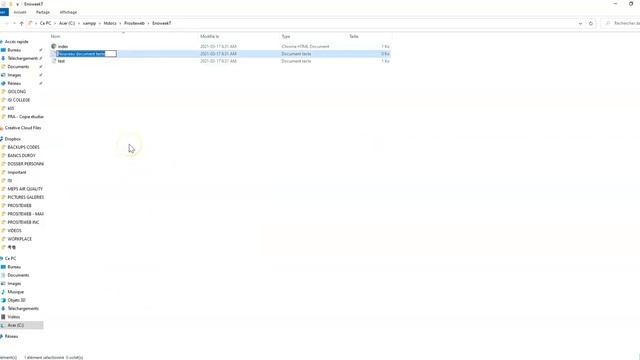
Task: Open the Important folder in the sidebar
Action: click(x=17, y=172)
